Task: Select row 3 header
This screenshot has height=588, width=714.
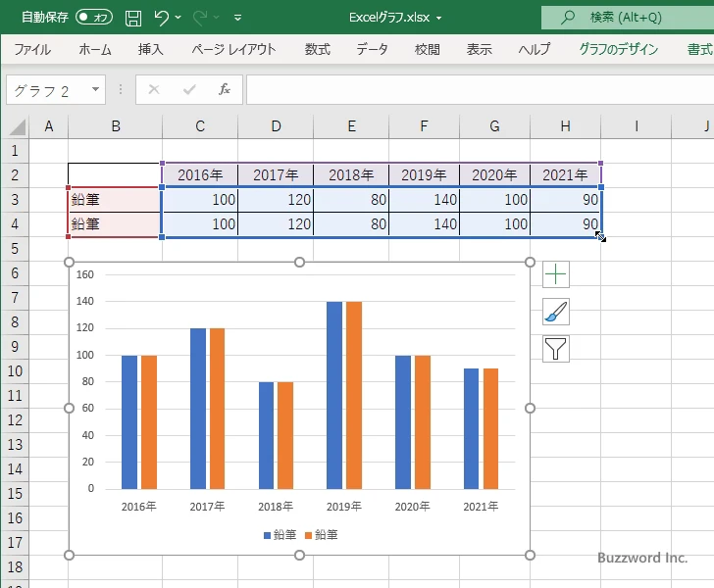Action: click(15, 199)
